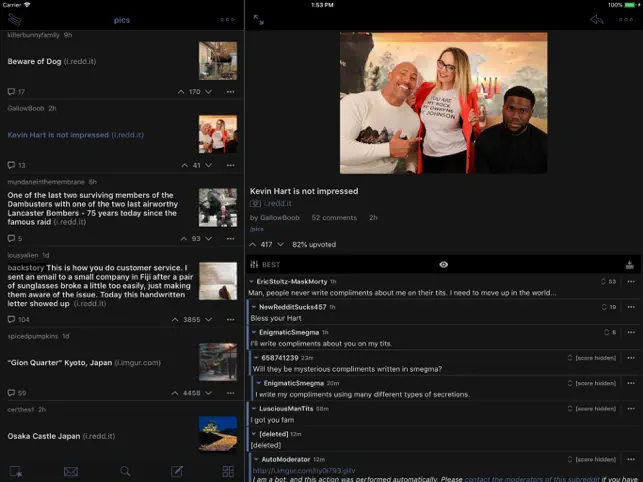643x482 pixels.
Task: Open the main Kevin Hart post image
Action: click(x=443, y=103)
